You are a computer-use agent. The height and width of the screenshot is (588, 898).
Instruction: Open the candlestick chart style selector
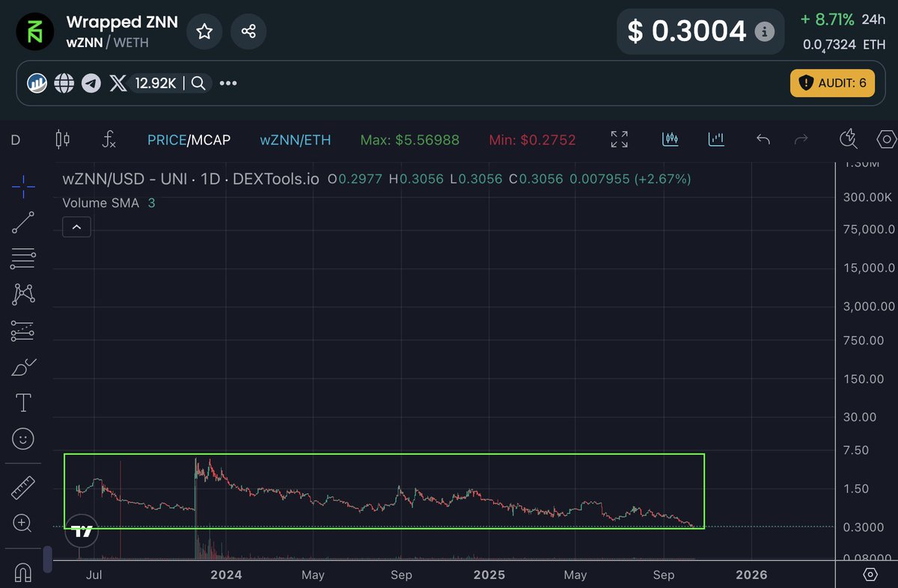(x=63, y=139)
